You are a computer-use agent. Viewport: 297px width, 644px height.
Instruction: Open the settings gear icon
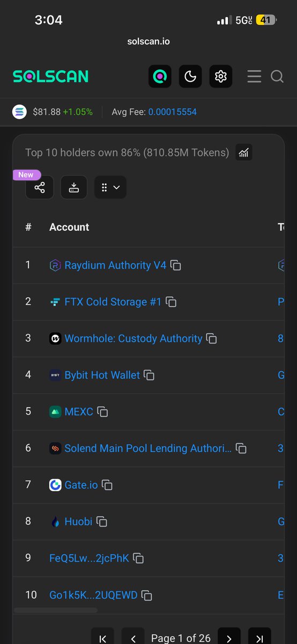click(x=221, y=77)
